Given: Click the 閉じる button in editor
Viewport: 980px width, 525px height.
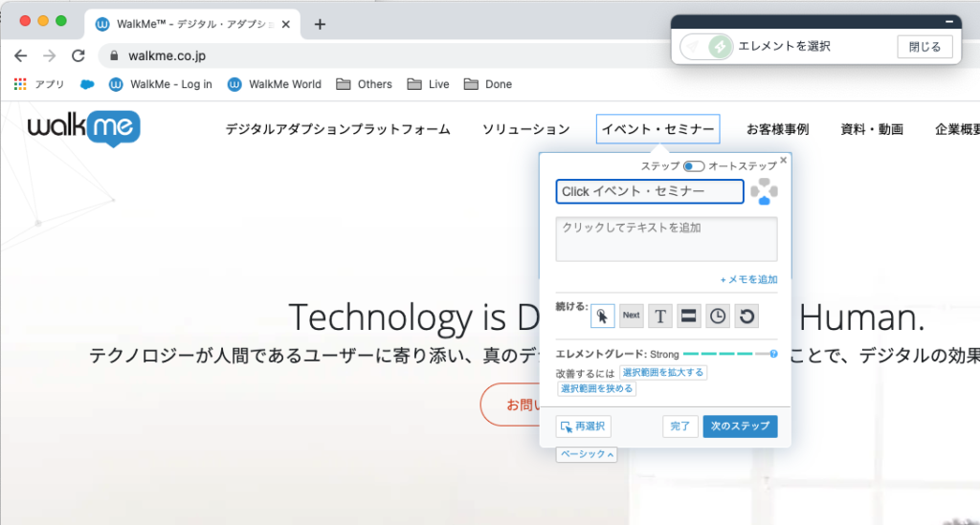Looking at the screenshot, I should tap(924, 47).
